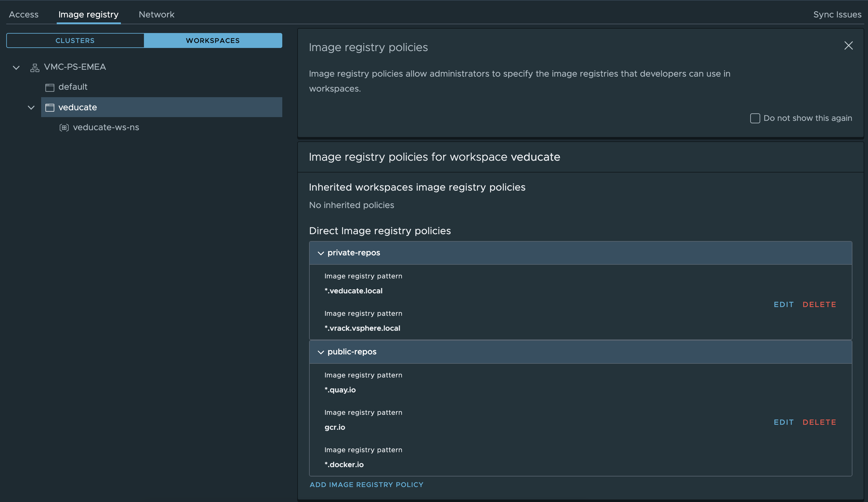Collapse the private-repos policy section
Screen dimensions: 868x502
321,253
